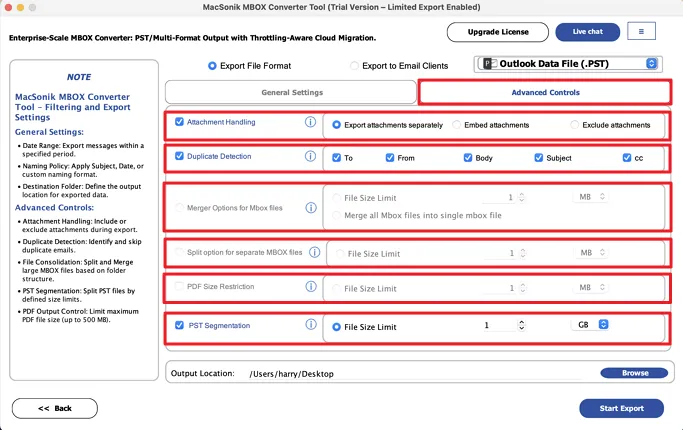Click PST Segmentation size value field

499,325
